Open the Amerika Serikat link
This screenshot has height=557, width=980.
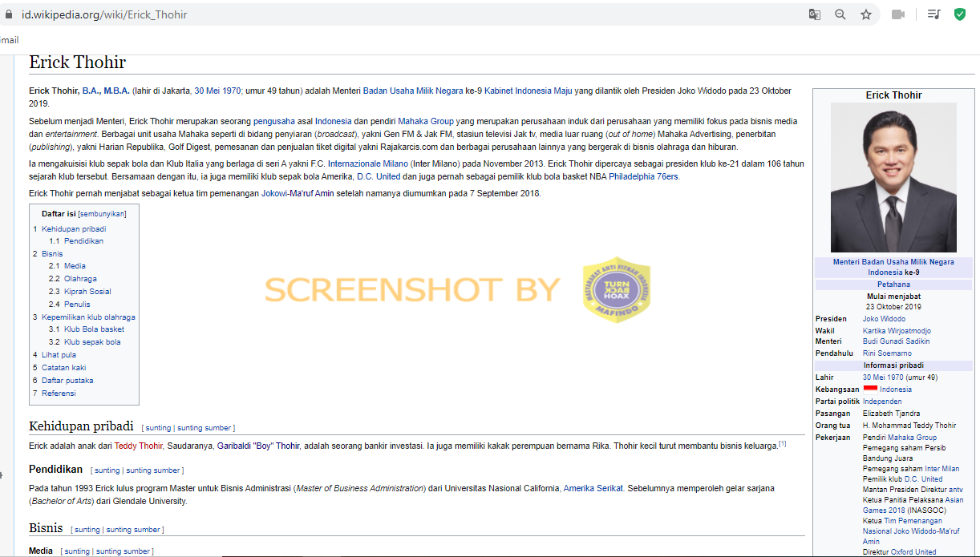pos(593,488)
